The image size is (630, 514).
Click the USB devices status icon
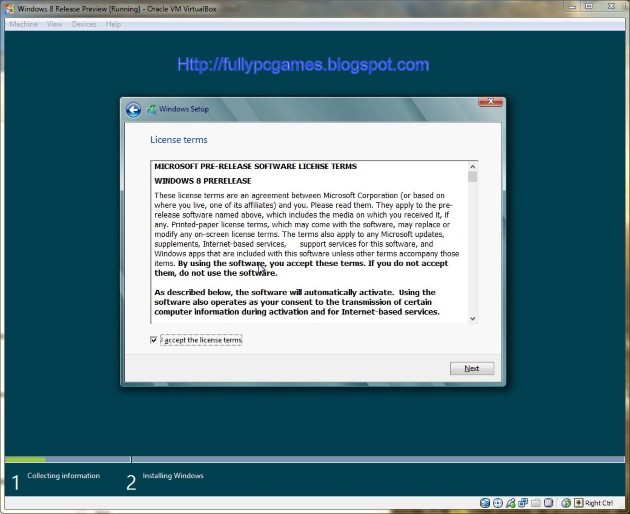(511, 503)
